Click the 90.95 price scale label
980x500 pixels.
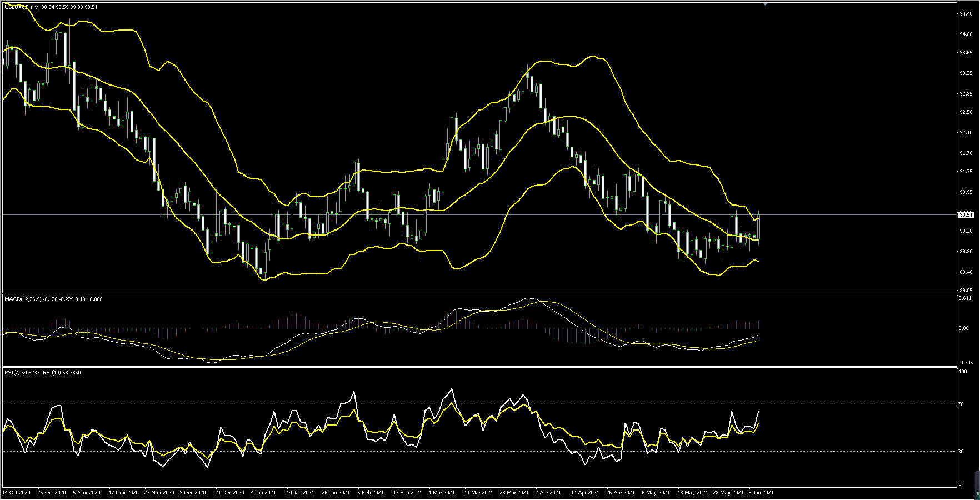(x=966, y=192)
